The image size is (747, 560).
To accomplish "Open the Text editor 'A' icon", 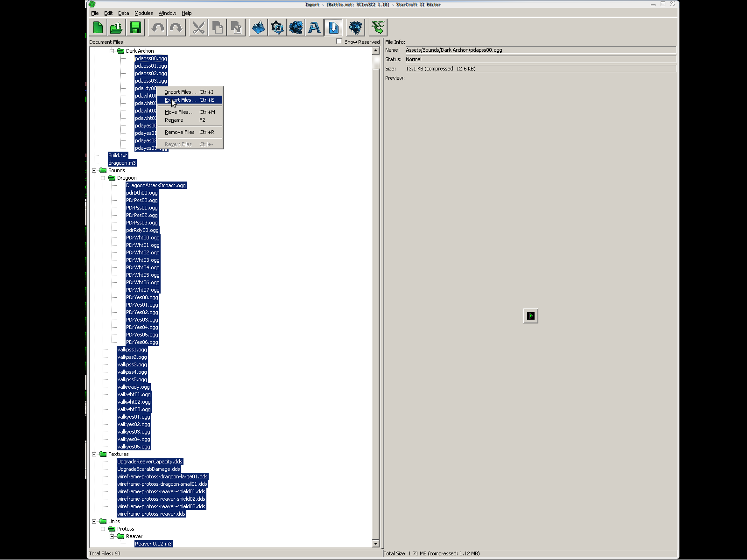I will click(315, 28).
